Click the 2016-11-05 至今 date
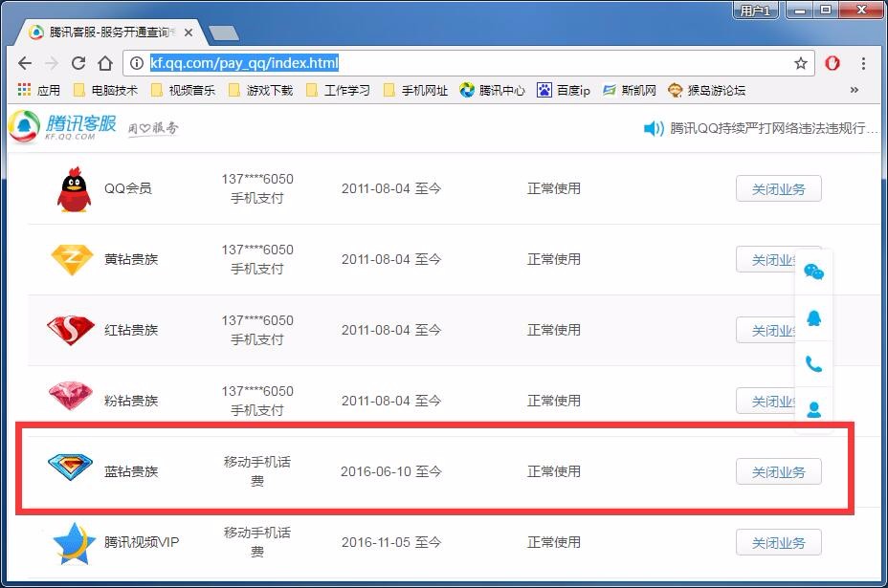The height and width of the screenshot is (588, 888). point(390,542)
